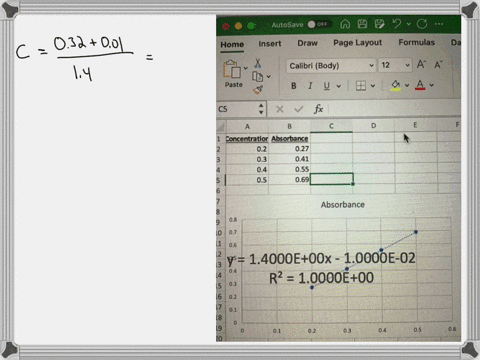Select the cell with 0.27

[x=289, y=149]
